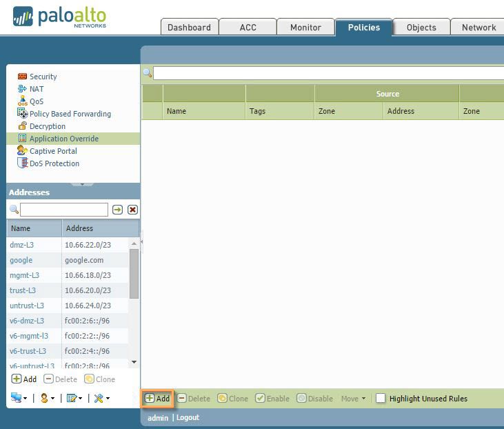Apply the Addresses filter with green arrow
Screen dimensions: 504x429
(x=117, y=210)
